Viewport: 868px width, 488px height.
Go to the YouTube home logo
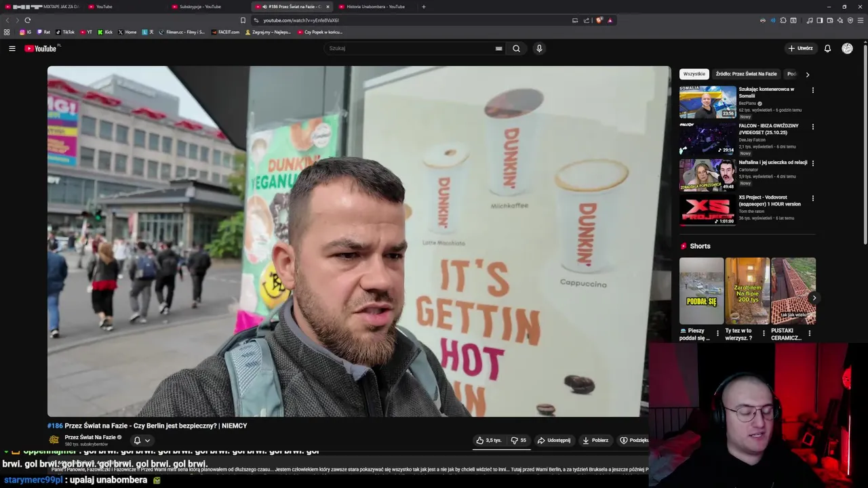tap(41, 48)
